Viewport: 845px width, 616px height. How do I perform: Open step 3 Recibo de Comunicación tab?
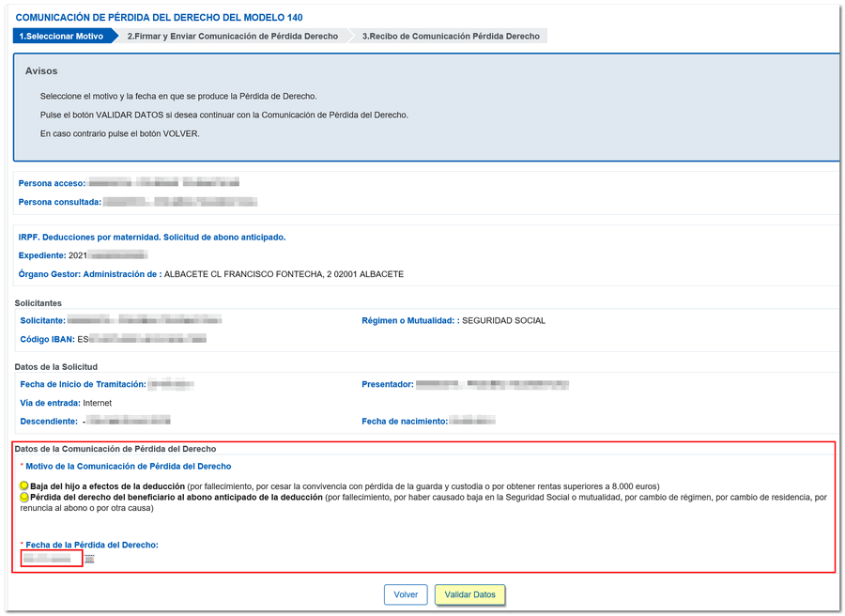coord(451,36)
